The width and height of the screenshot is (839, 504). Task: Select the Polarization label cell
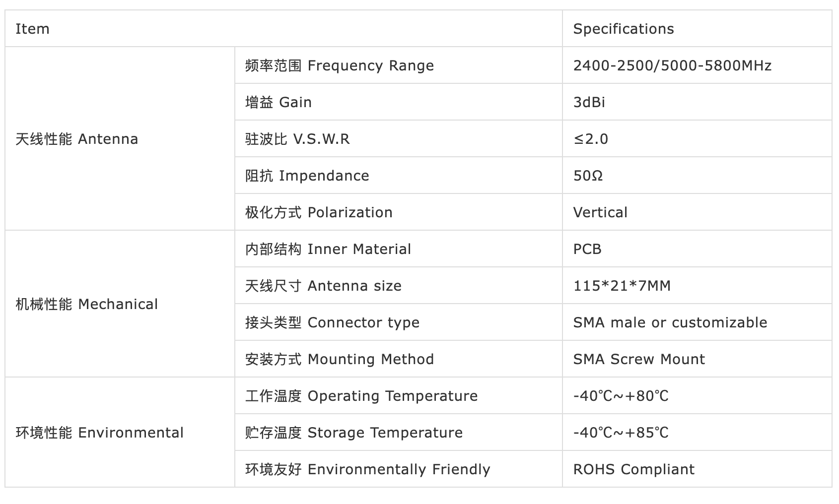click(319, 212)
